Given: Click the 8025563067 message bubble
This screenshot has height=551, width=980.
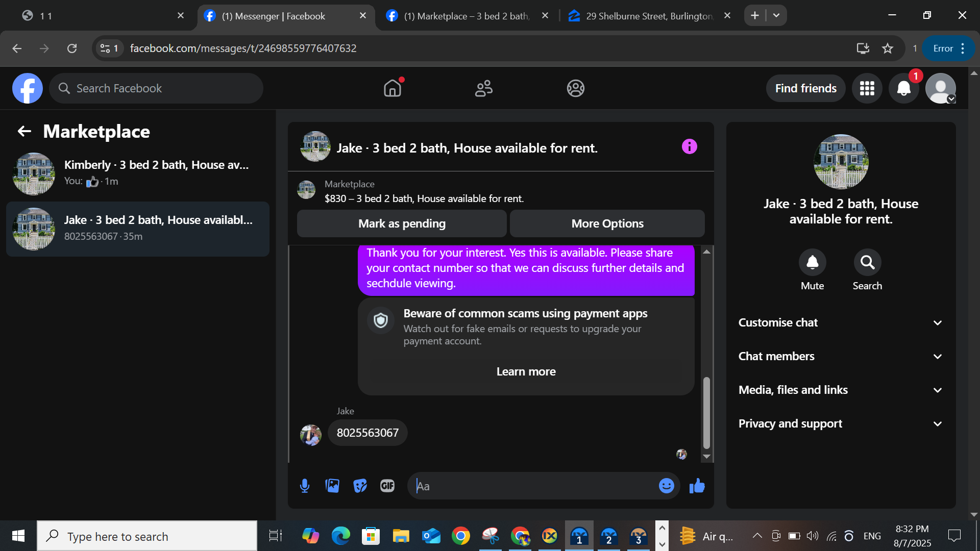Looking at the screenshot, I should (x=367, y=433).
